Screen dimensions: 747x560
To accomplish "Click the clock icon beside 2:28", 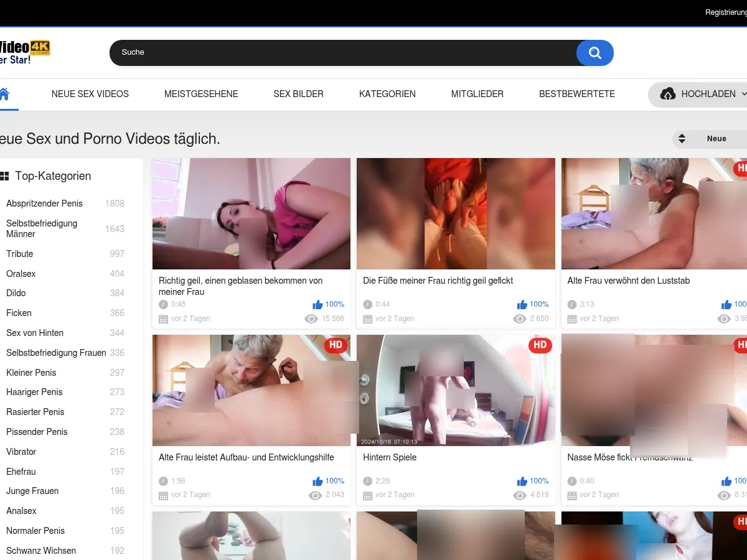I will pos(367,482).
